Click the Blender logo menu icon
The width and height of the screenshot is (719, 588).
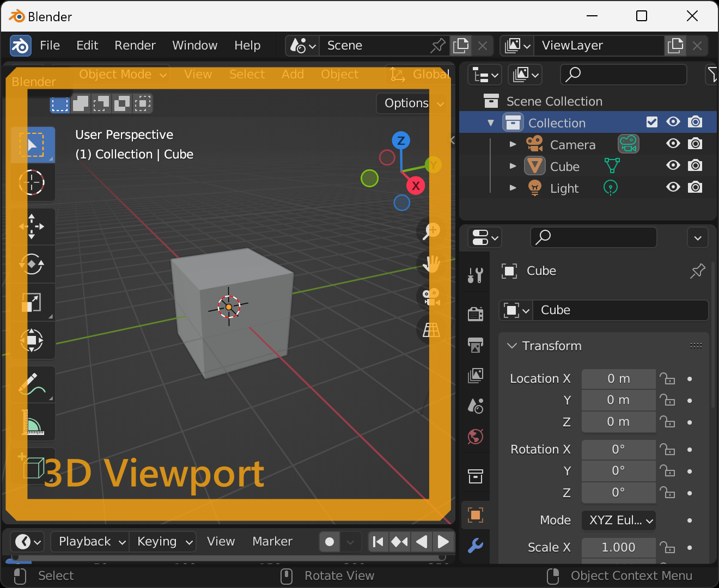point(21,46)
